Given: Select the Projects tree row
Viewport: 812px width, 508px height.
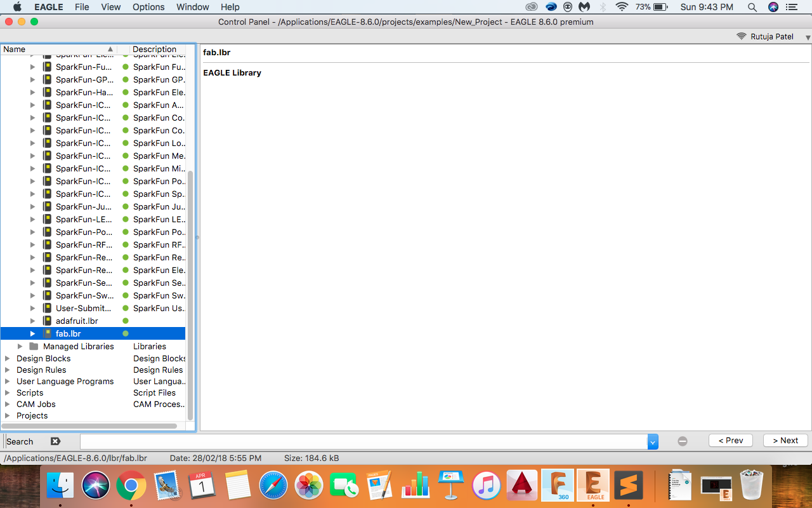Looking at the screenshot, I should click(93, 415).
